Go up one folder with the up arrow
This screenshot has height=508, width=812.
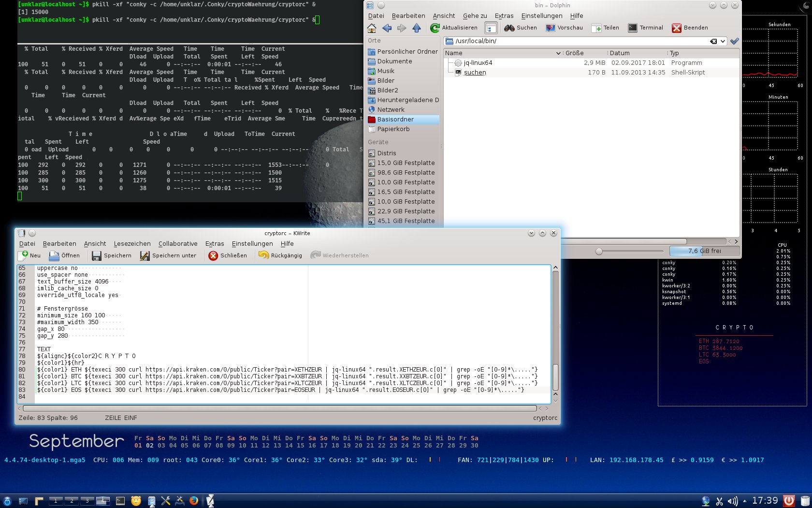(x=417, y=28)
